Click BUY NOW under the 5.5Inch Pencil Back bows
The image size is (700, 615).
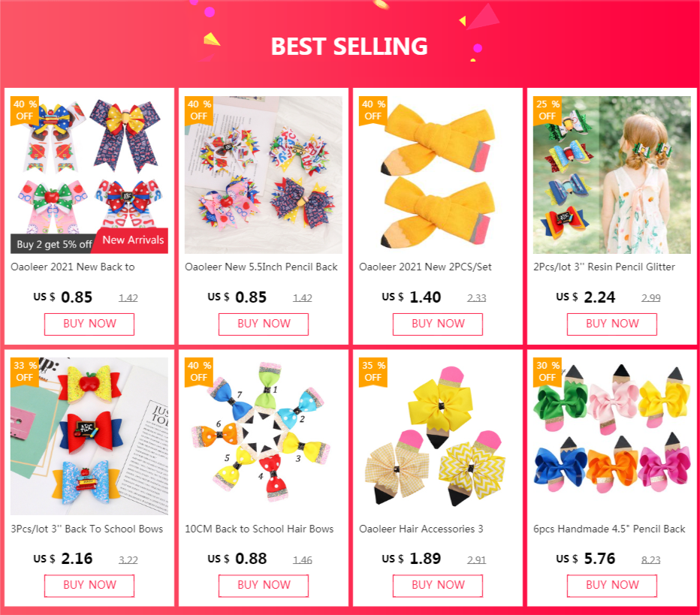pyautogui.click(x=264, y=324)
